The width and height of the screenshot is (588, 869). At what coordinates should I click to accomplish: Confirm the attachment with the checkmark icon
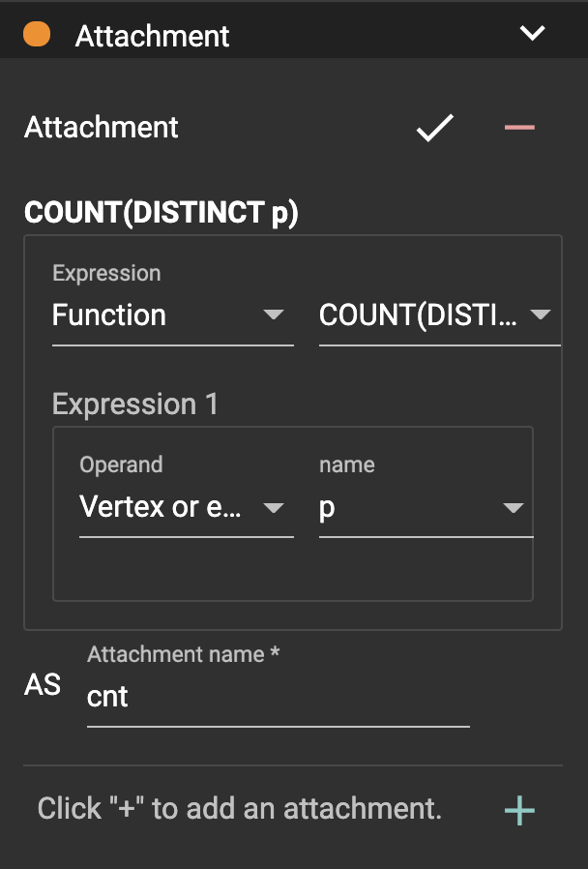click(x=434, y=128)
